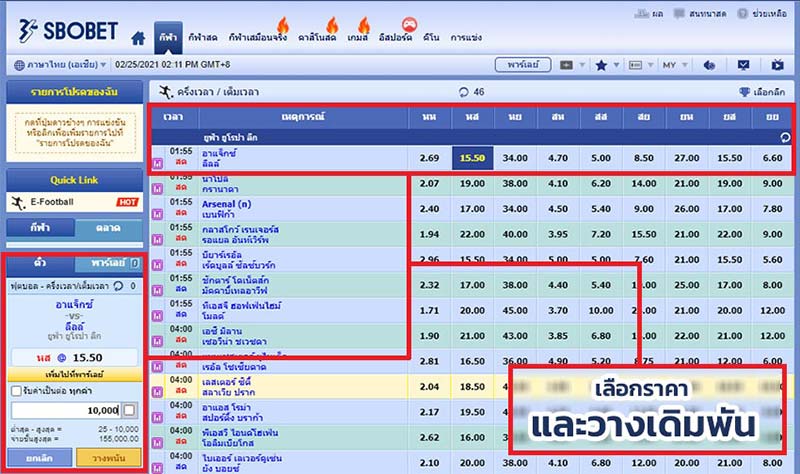
Task: Click the พาร์เลย์ button in toolbar
Action: [523, 65]
